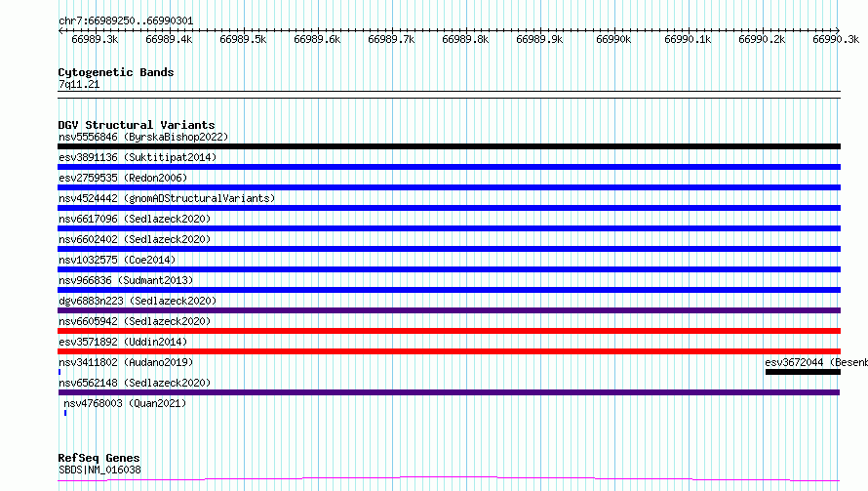Click the purple dgv6883n223 feature bar
This screenshot has height=491, width=868.
tap(449, 310)
